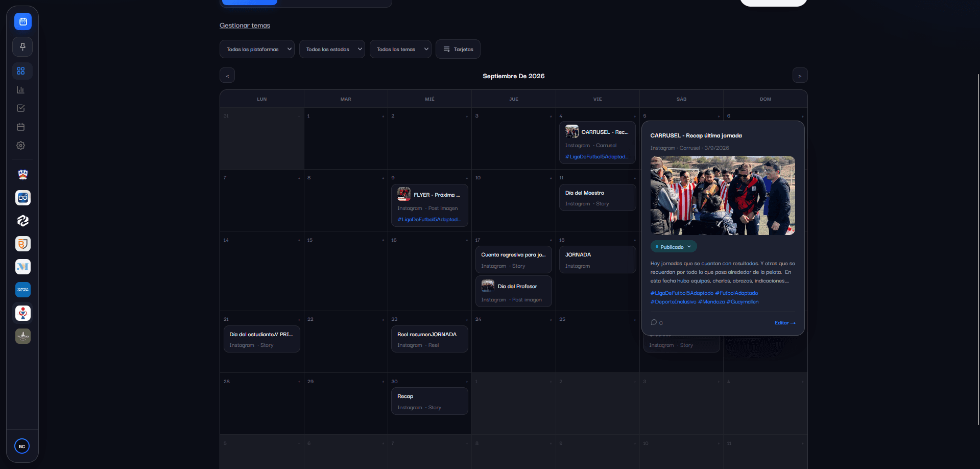
Task: Add a post on day 22 plus
Action: (x=383, y=319)
